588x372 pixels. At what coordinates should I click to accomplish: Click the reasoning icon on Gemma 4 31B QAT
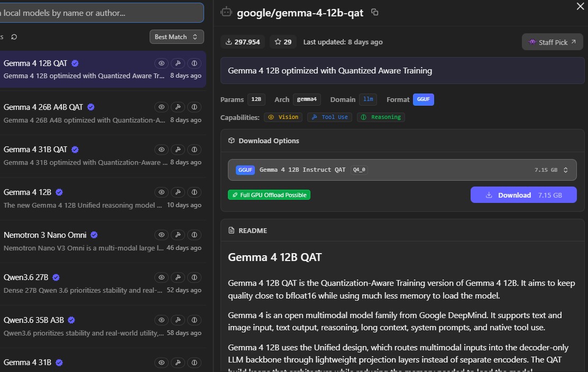[194, 150]
